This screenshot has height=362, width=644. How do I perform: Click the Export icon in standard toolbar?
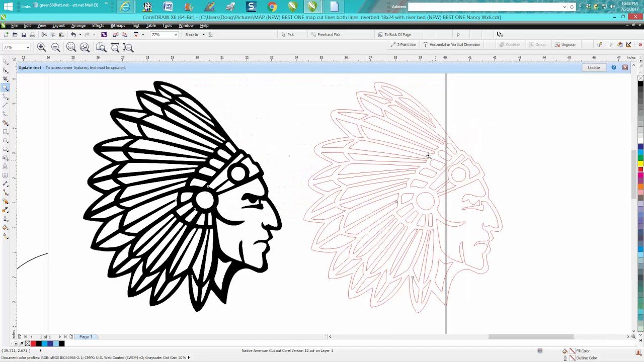coord(124,35)
